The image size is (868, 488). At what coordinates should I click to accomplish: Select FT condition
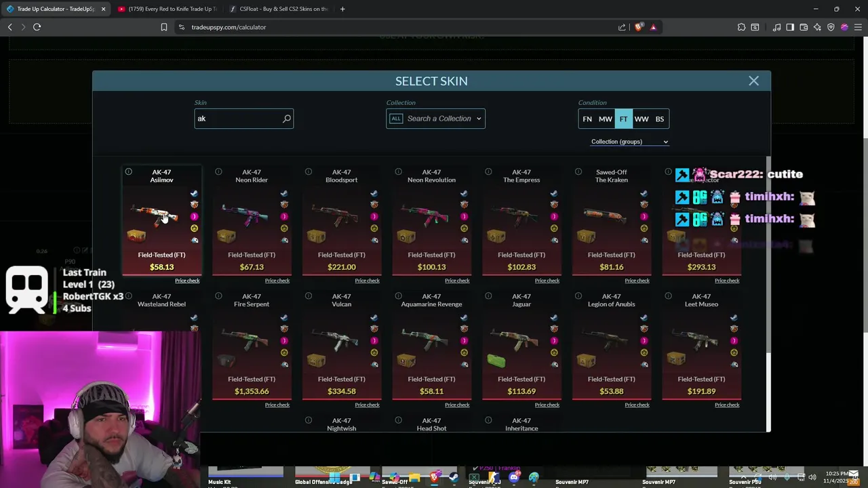coord(623,119)
